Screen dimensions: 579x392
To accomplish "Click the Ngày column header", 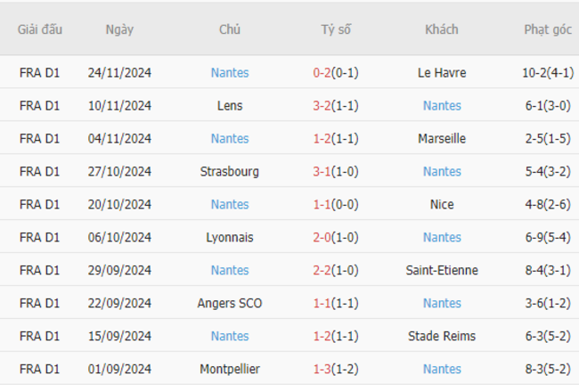I will [119, 29].
